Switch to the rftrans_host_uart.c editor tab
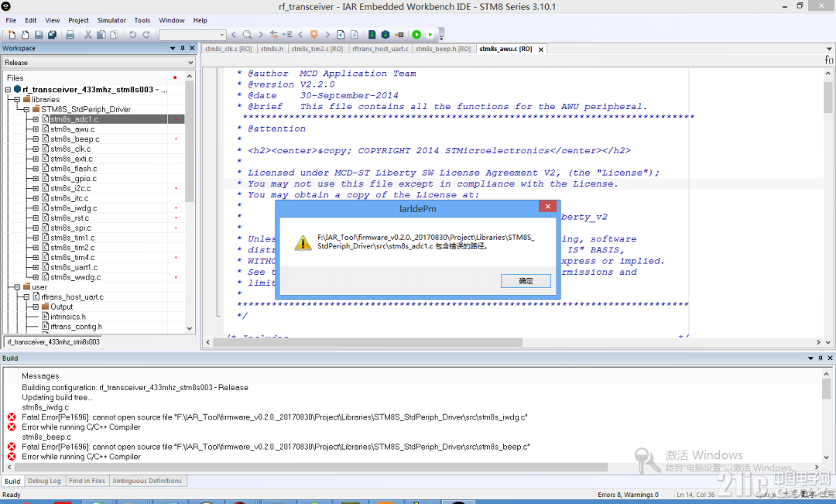Screen dimensions: 836x504 click(380, 49)
